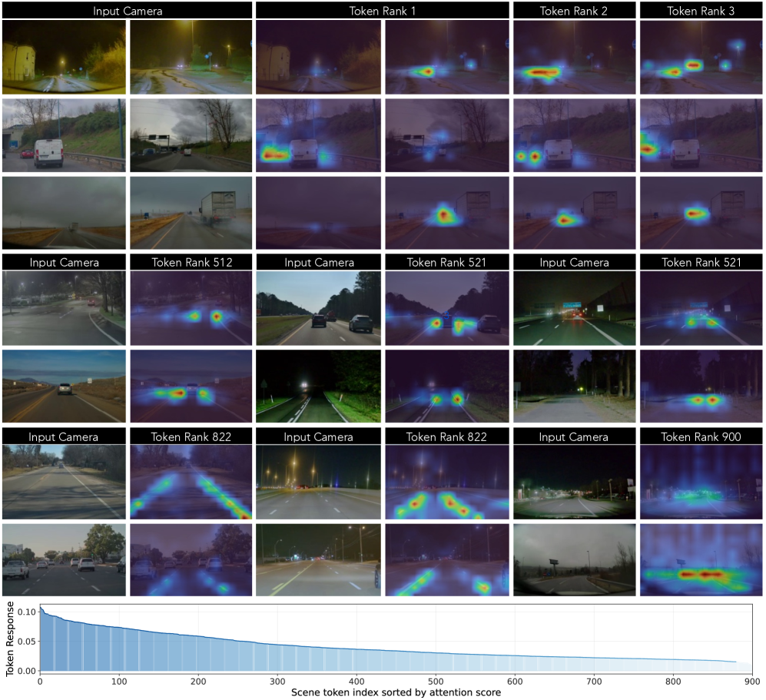The height and width of the screenshot is (700, 766).
Task: Open the dusk gravel road forest input image
Action: click(575, 386)
